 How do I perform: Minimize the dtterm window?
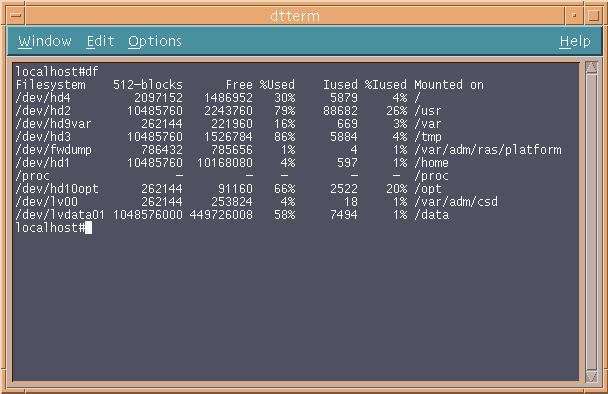tap(574, 16)
